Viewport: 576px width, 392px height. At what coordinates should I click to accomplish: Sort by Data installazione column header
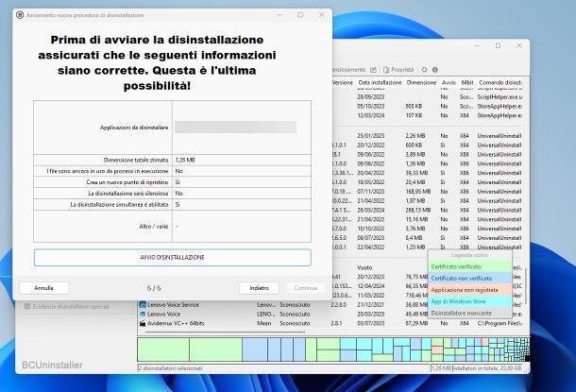[380, 83]
